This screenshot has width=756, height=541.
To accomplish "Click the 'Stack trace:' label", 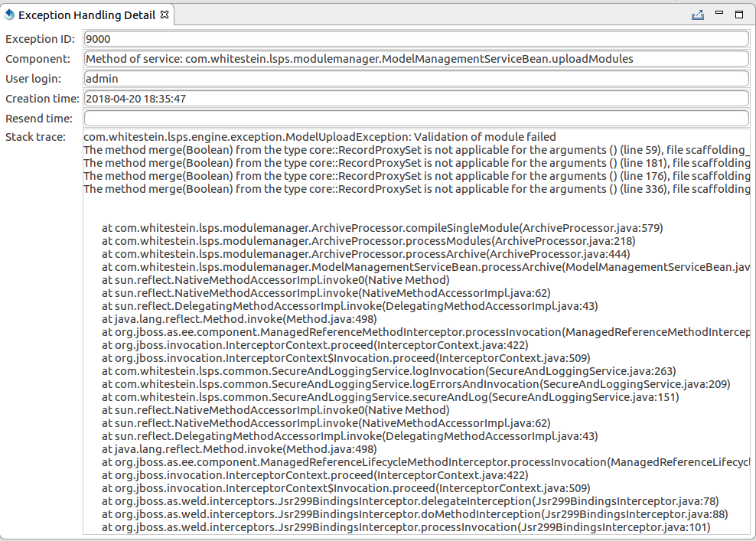I will click(35, 137).
